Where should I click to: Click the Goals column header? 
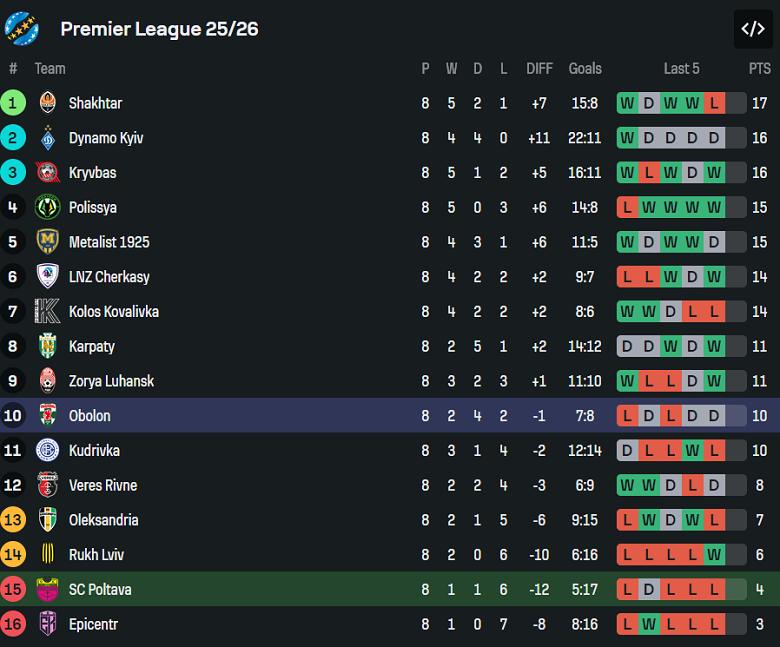click(585, 69)
